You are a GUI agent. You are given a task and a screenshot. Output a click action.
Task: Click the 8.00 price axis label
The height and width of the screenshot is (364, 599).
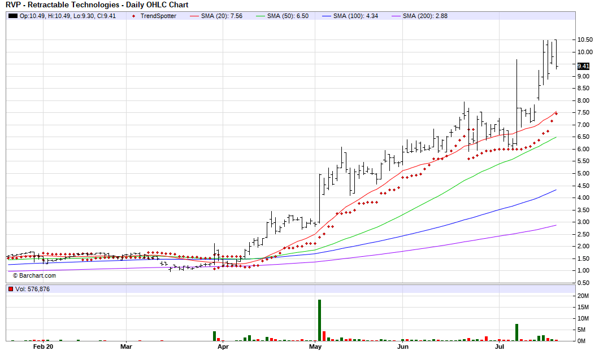(x=583, y=100)
